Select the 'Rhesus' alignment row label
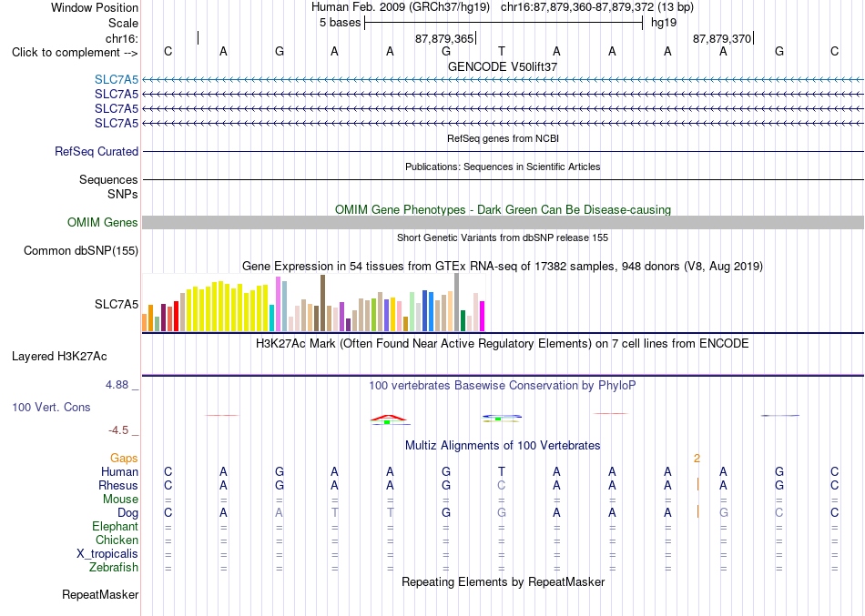This screenshot has width=865, height=616. [118, 485]
